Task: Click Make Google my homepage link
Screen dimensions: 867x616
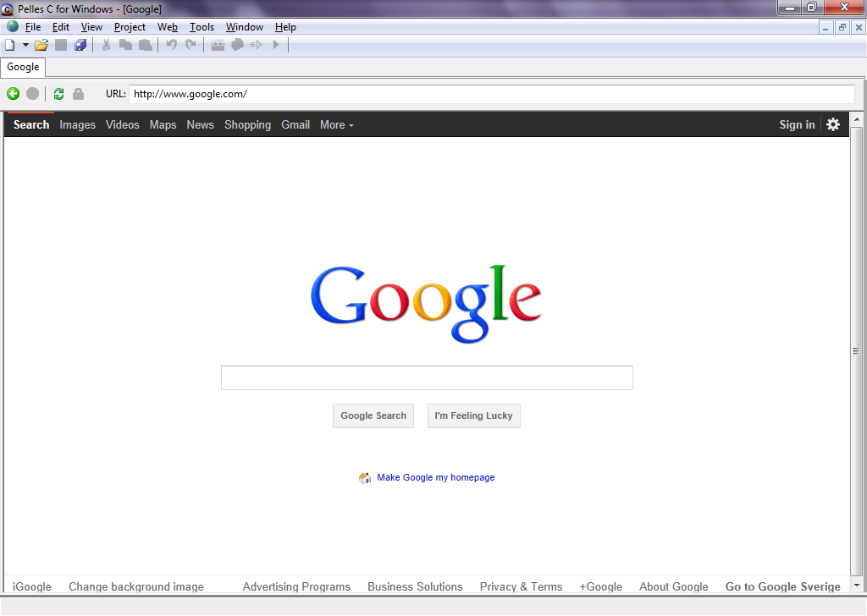Action: point(436,477)
